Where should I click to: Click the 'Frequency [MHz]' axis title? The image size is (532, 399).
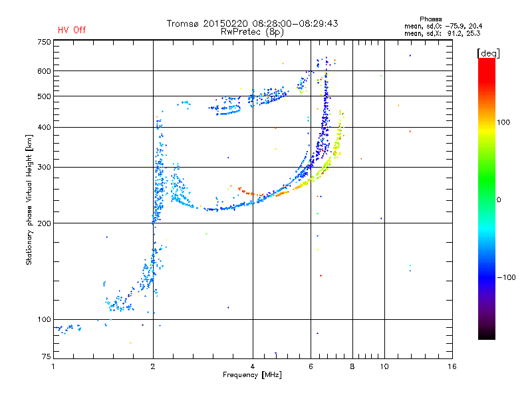pyautogui.click(x=252, y=375)
